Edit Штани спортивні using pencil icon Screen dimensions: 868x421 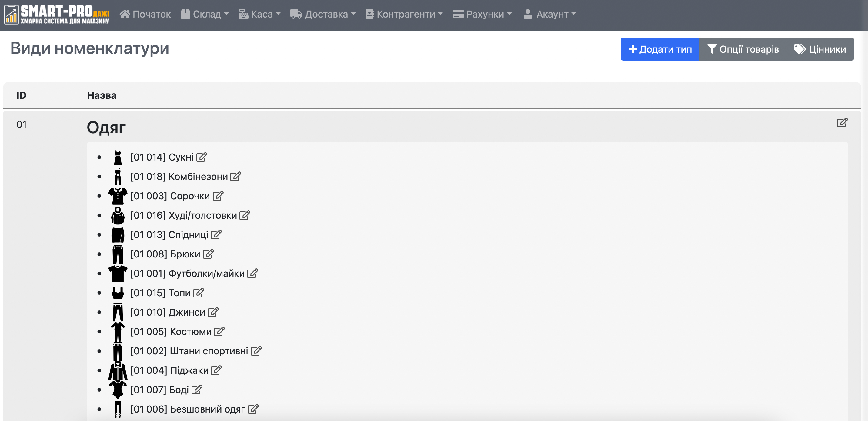coord(256,351)
